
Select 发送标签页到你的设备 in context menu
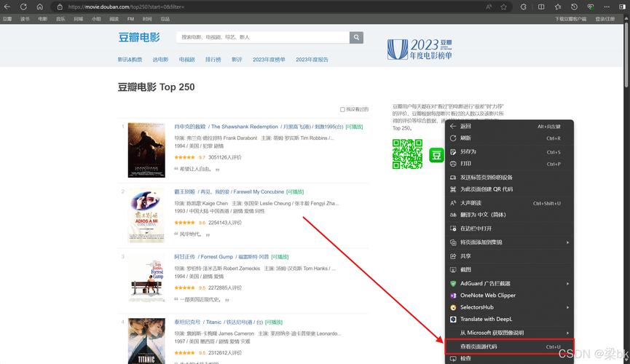click(x=509, y=177)
